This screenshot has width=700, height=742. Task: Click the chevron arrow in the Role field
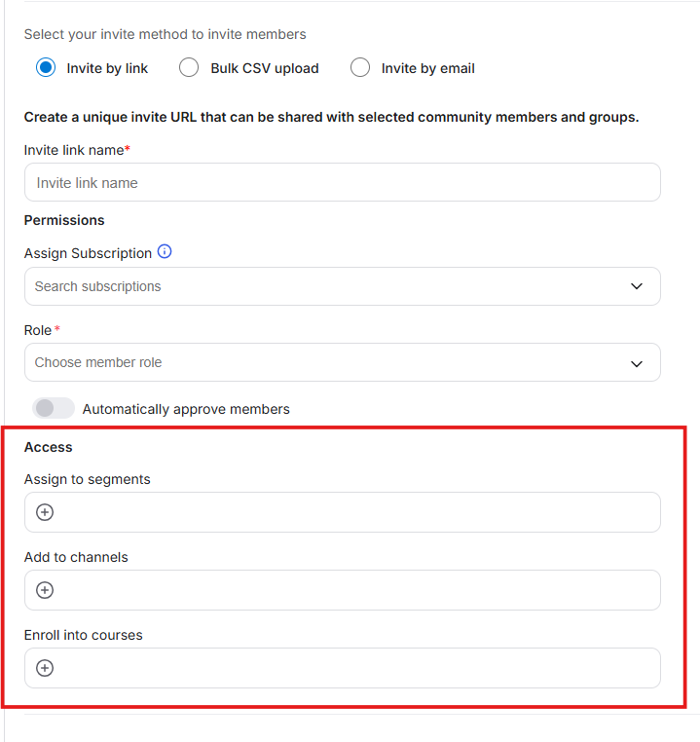[637, 363]
